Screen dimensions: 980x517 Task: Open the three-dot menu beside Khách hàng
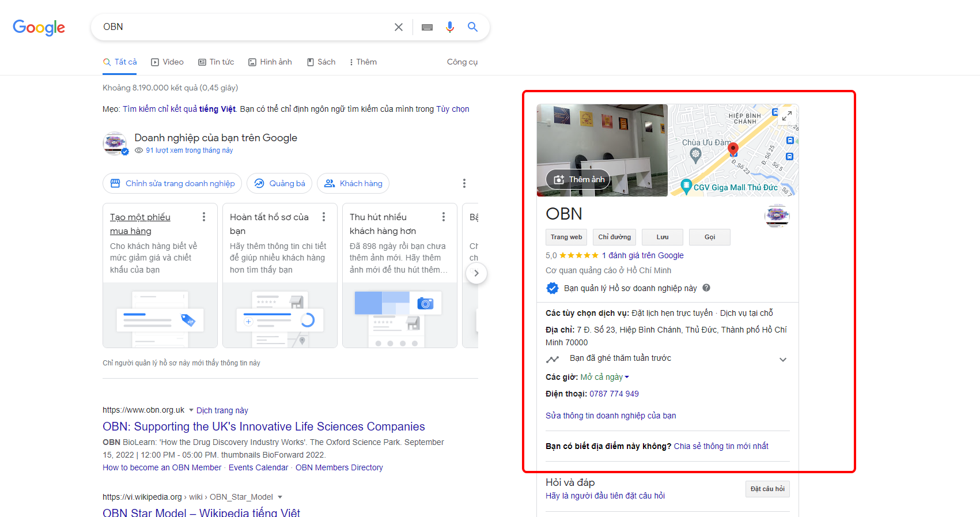[x=464, y=183]
